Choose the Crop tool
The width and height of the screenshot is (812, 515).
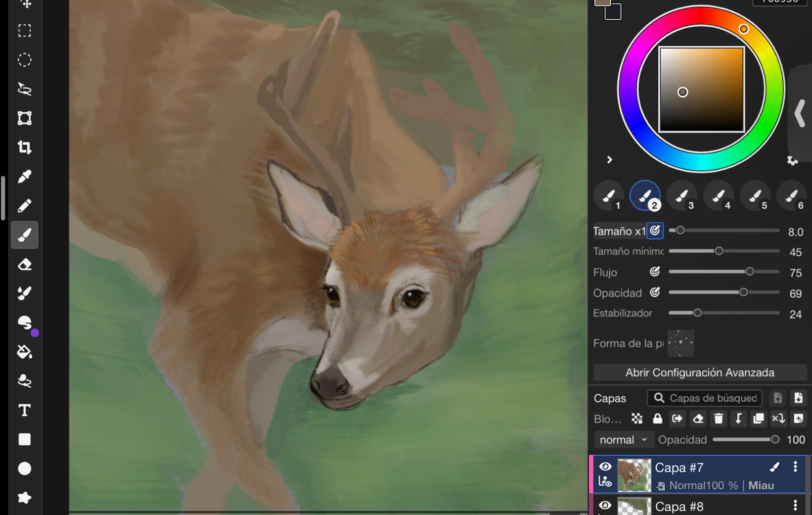coord(24,148)
